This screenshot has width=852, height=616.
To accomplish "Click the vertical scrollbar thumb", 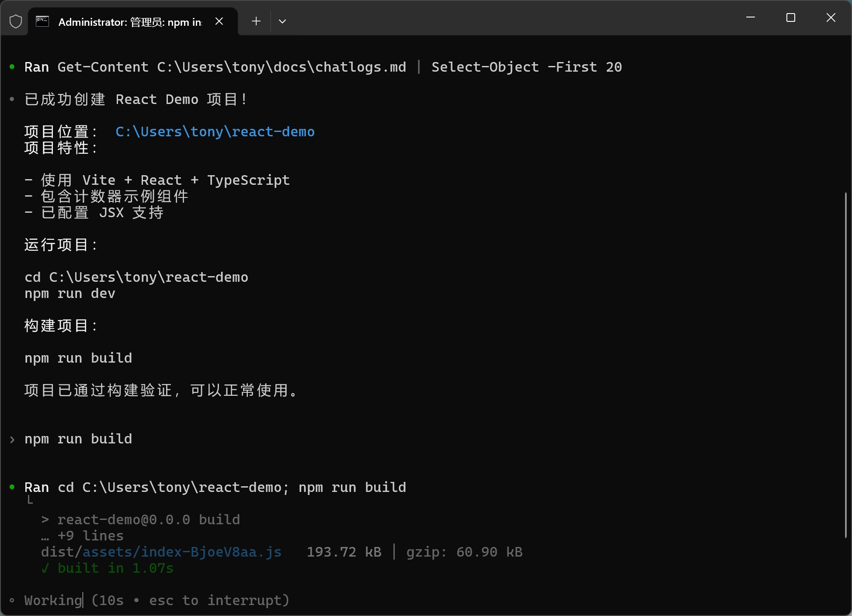I will (845, 365).
